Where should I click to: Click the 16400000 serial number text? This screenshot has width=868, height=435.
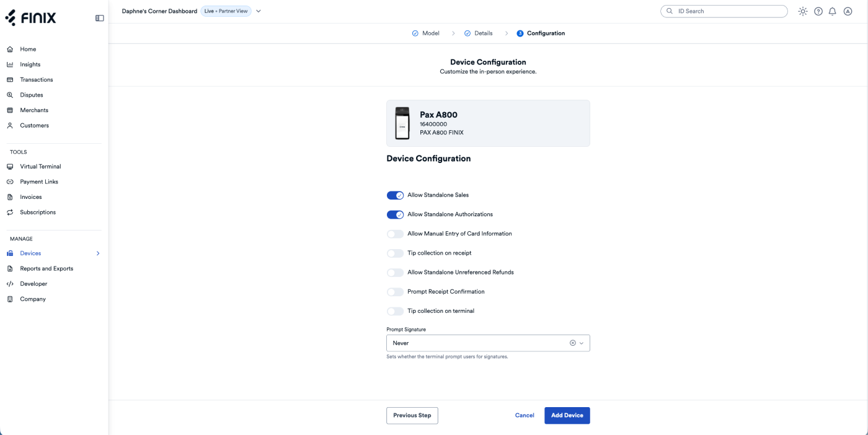pyautogui.click(x=433, y=124)
